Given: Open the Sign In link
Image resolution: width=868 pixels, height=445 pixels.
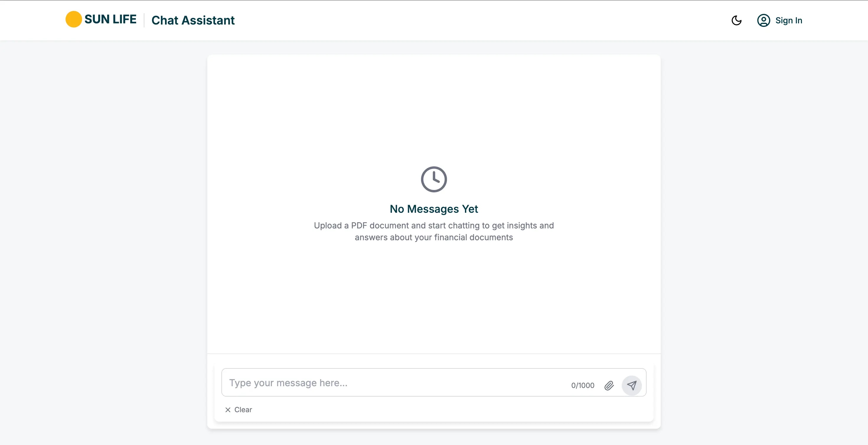Looking at the screenshot, I should click(x=789, y=20).
